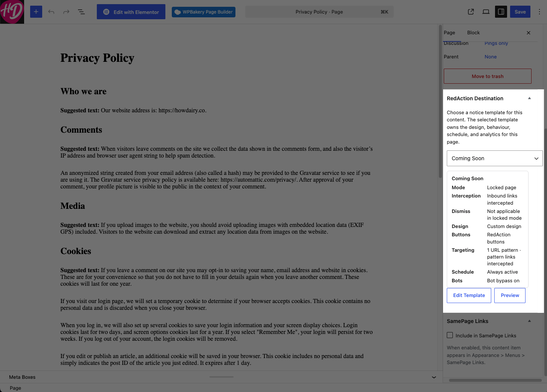Image resolution: width=547 pixels, height=392 pixels.
Task: Click the sidebar horizontal scrollbar
Action: tap(495, 380)
